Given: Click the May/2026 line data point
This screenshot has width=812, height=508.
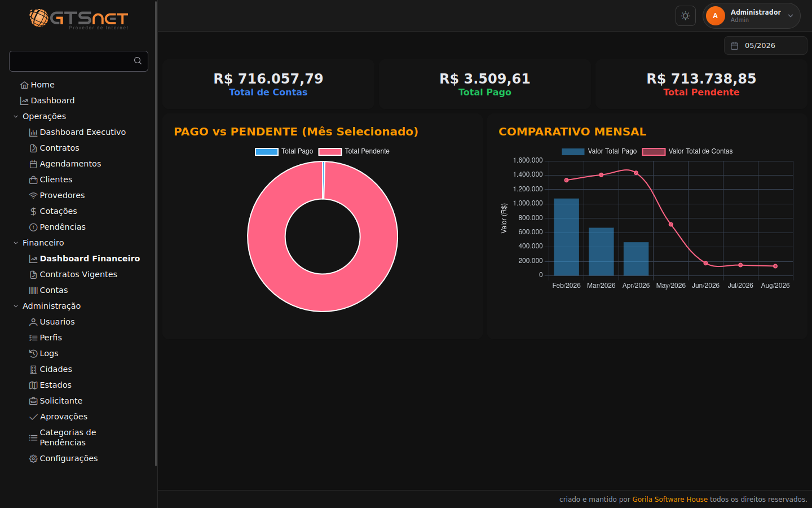Looking at the screenshot, I should [x=671, y=225].
